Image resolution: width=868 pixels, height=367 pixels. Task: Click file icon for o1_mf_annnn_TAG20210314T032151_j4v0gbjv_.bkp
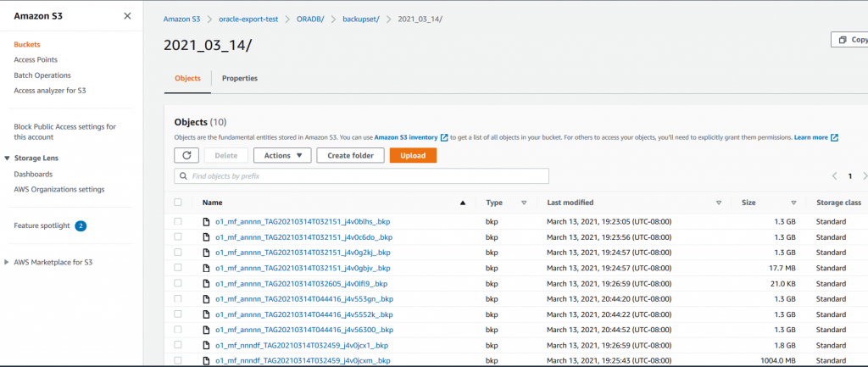207,268
